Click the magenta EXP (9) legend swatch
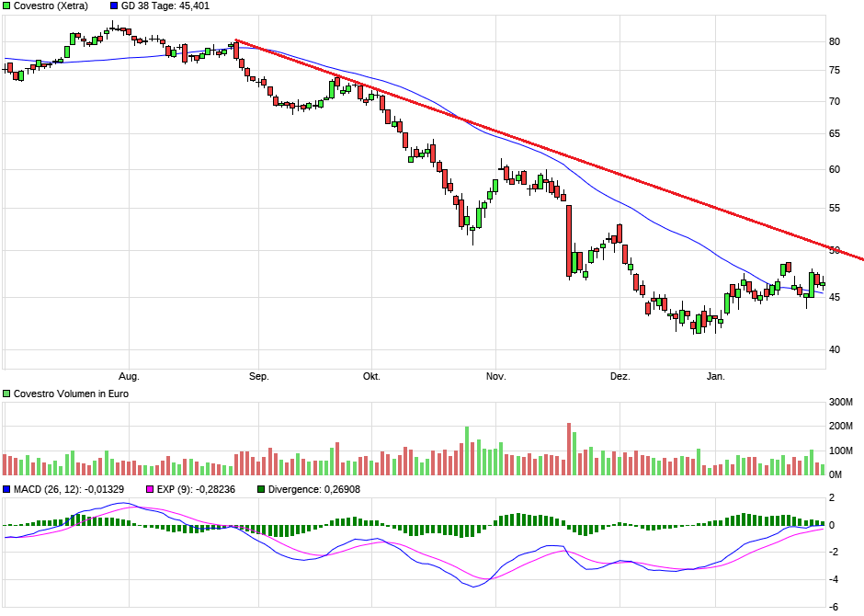 pyautogui.click(x=150, y=489)
